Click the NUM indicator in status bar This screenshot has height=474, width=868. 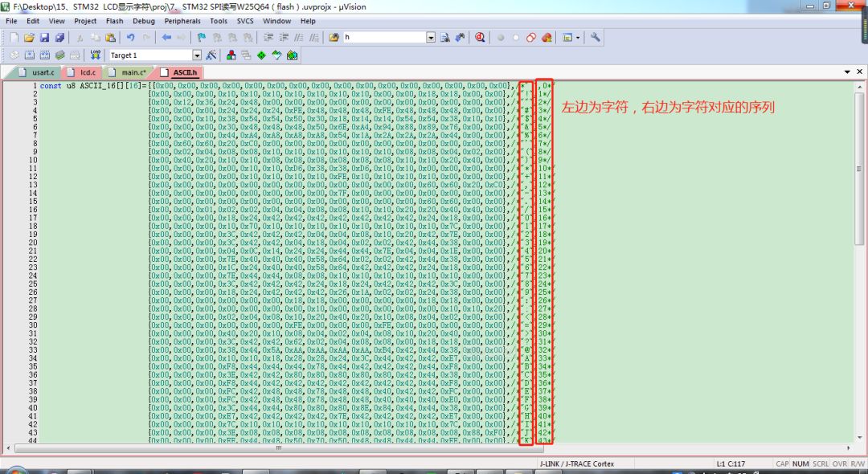(x=800, y=464)
